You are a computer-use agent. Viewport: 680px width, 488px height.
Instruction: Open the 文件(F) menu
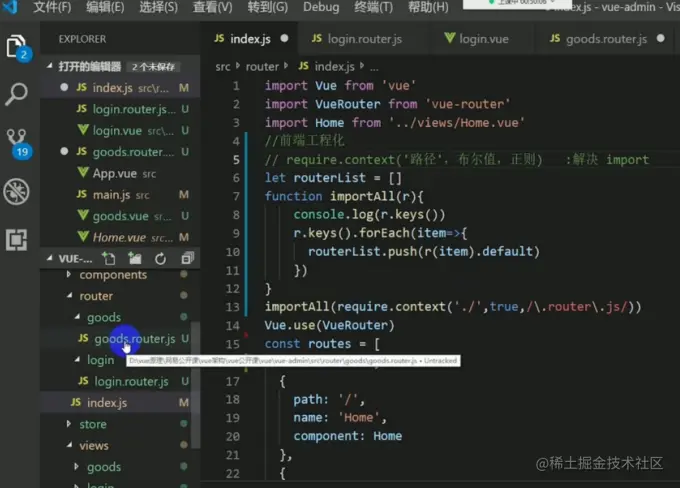[52, 7]
